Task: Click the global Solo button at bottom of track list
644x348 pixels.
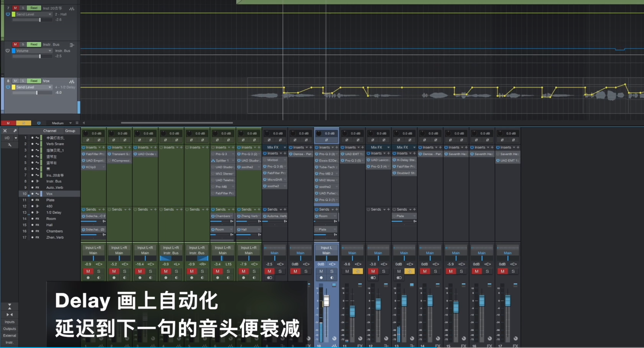Action: coord(24,123)
